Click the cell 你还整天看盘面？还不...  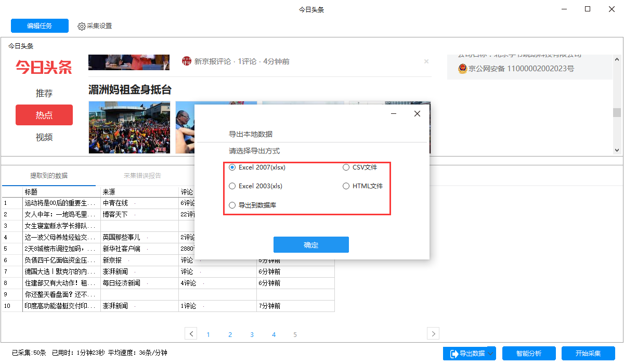tap(62, 294)
